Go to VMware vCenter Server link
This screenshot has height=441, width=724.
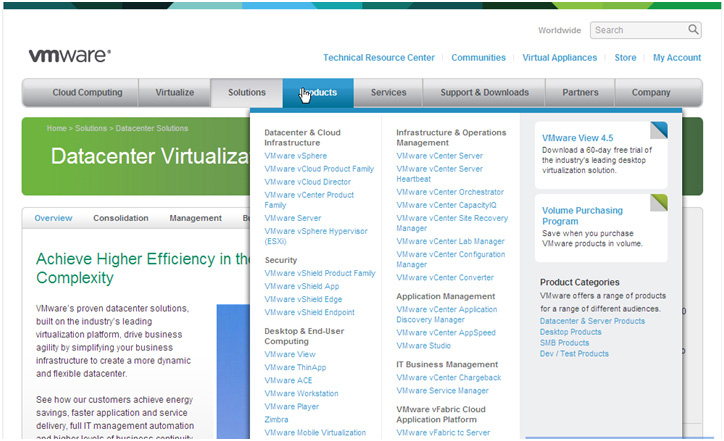pyautogui.click(x=439, y=156)
